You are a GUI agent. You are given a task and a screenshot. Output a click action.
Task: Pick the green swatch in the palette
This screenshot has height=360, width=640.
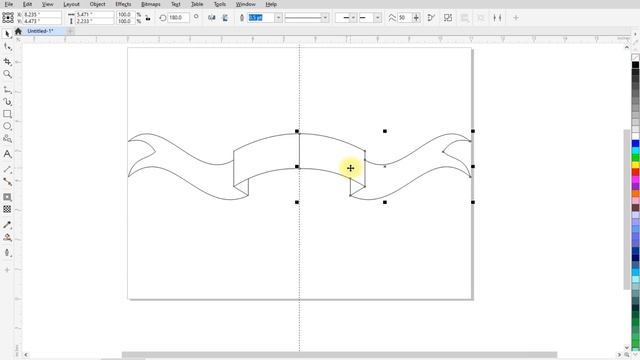pyautogui.click(x=636, y=158)
